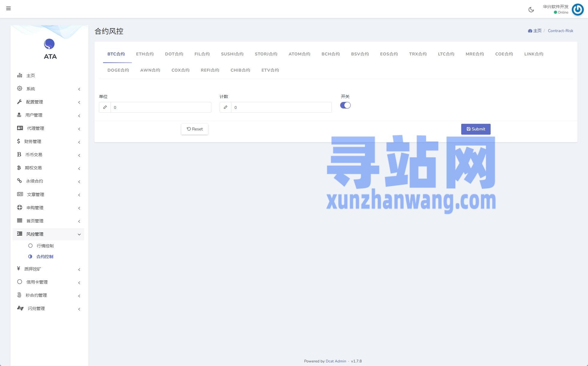
Task: Click the ATA logo icon
Action: point(49,44)
